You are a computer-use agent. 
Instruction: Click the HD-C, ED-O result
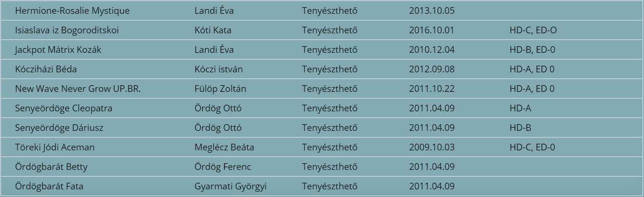tap(533, 30)
